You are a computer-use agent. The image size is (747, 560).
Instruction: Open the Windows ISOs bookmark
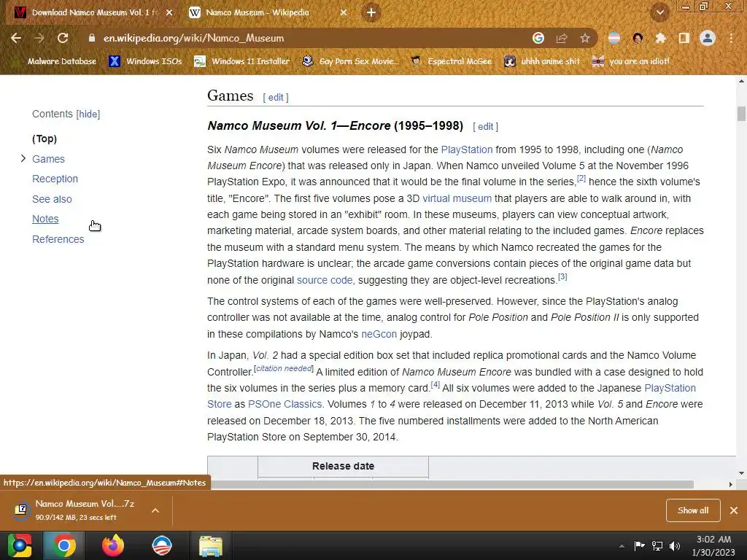(x=145, y=61)
